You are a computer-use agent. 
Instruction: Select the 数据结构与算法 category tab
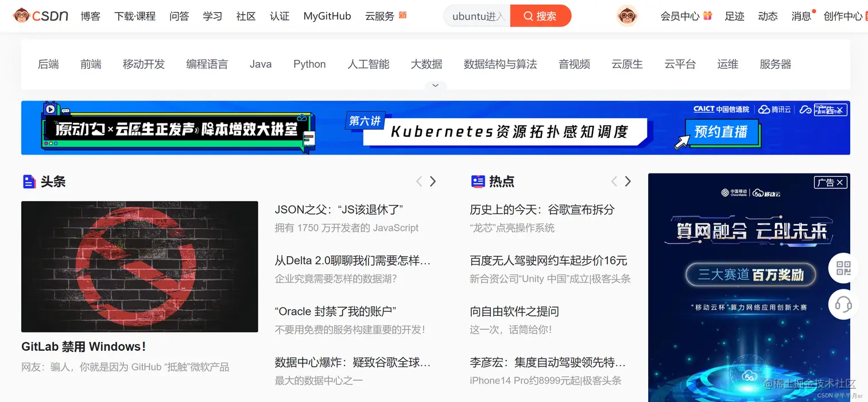(501, 64)
